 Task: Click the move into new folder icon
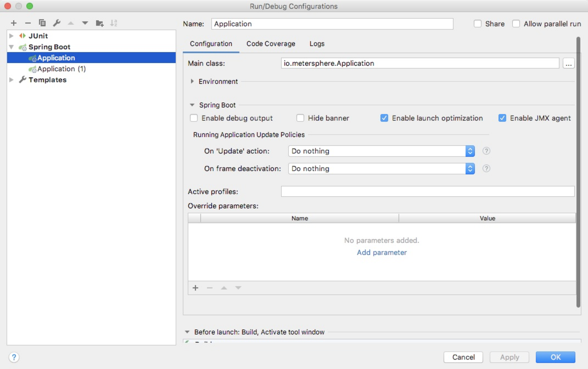tap(99, 23)
